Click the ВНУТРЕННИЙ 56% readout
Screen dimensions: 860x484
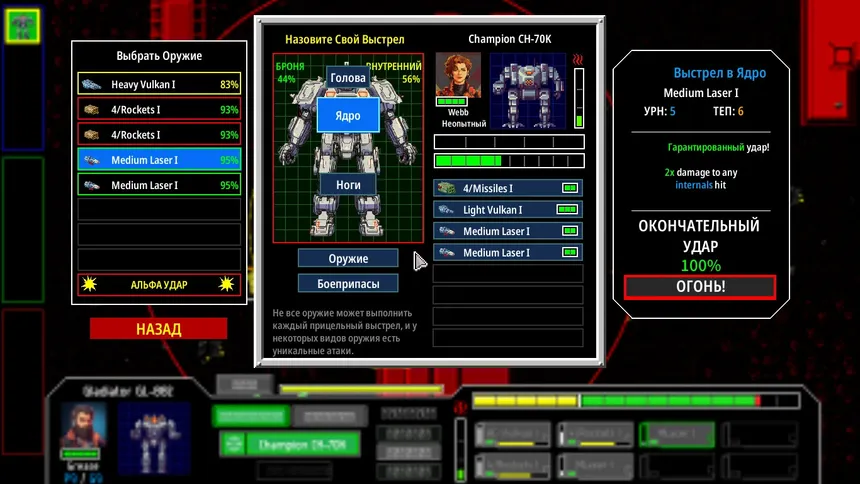point(394,72)
